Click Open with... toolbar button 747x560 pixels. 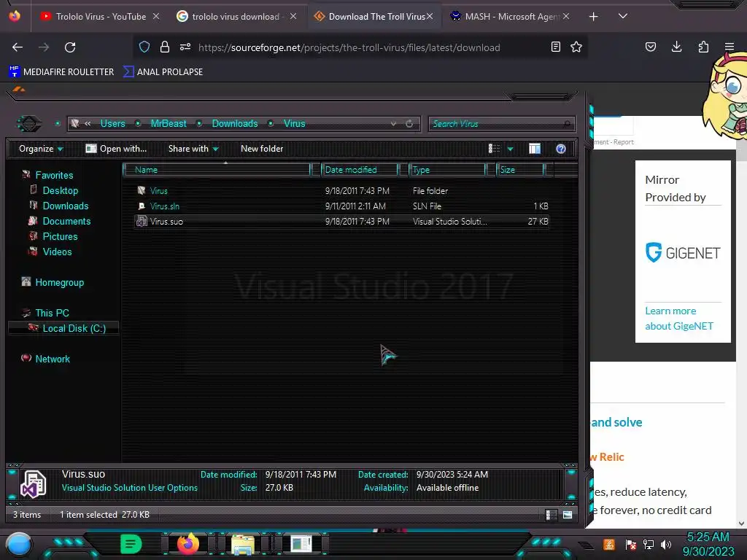[x=116, y=149]
